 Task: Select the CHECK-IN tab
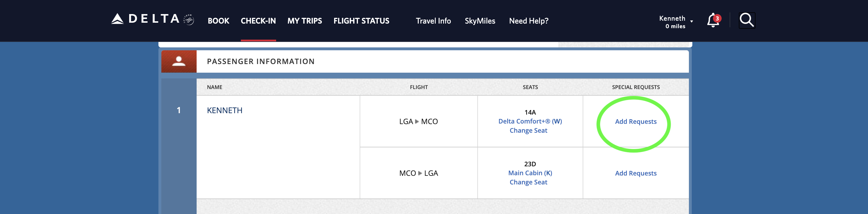coord(258,21)
